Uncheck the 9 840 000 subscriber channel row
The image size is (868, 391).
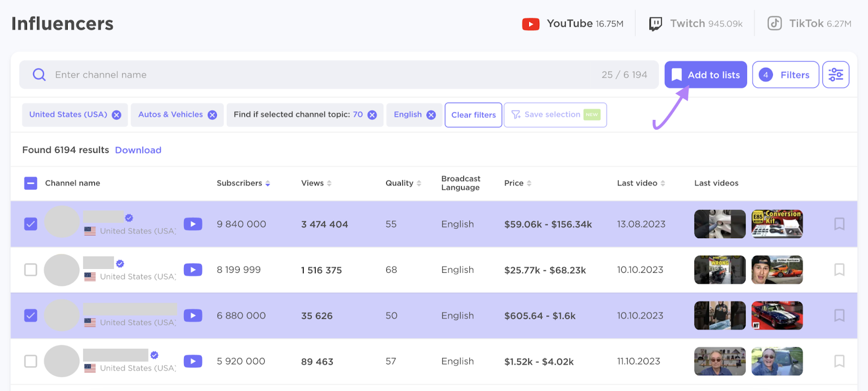coord(31,224)
